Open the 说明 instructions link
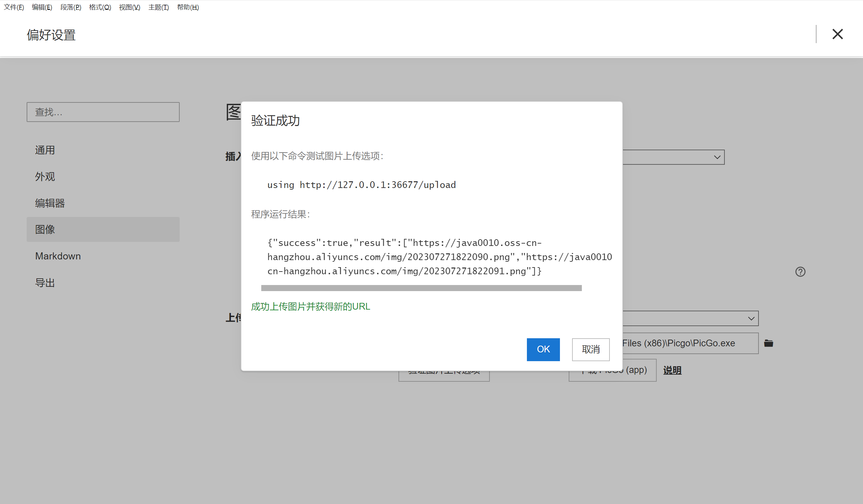The image size is (863, 504). (x=672, y=370)
